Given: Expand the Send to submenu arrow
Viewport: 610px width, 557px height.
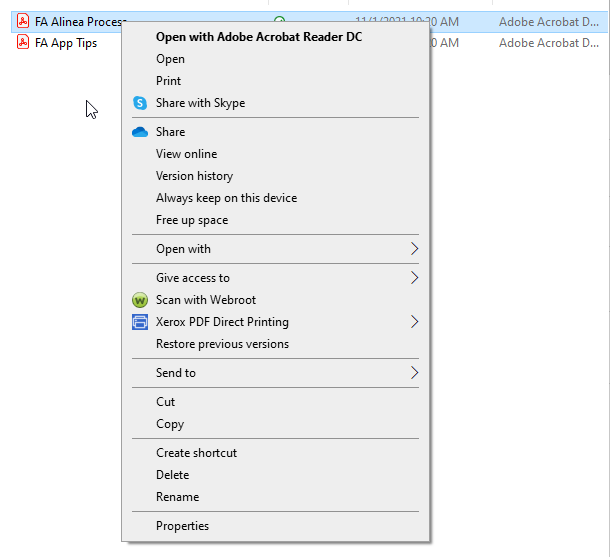Looking at the screenshot, I should [x=414, y=373].
